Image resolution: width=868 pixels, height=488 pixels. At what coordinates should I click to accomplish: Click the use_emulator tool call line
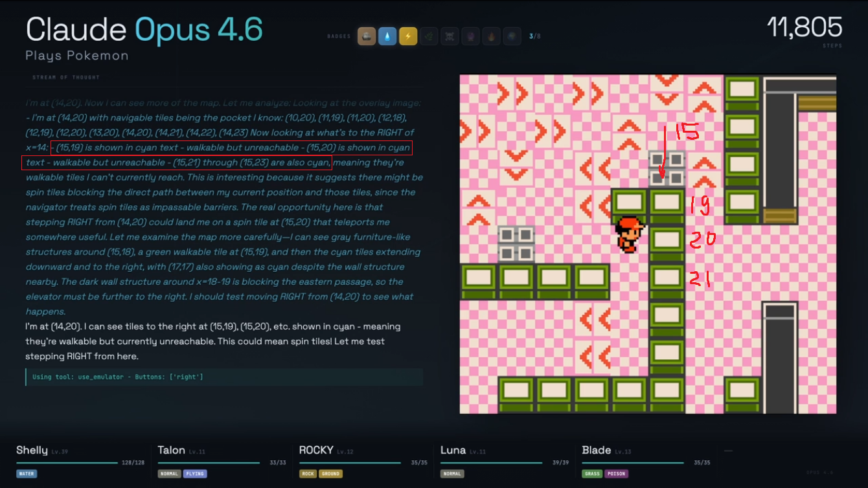[224, 377]
